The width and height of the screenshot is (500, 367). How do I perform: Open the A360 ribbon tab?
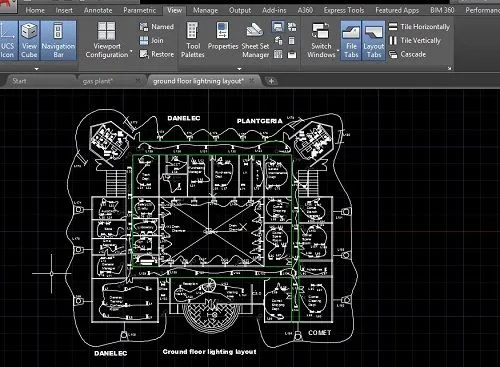305,10
